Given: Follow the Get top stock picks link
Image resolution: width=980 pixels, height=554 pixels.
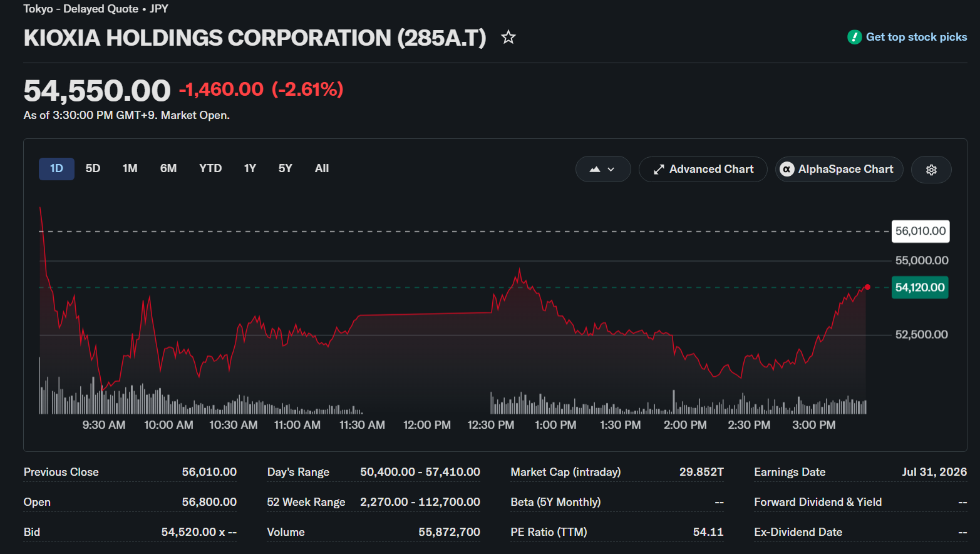Looking at the screenshot, I should [x=916, y=37].
